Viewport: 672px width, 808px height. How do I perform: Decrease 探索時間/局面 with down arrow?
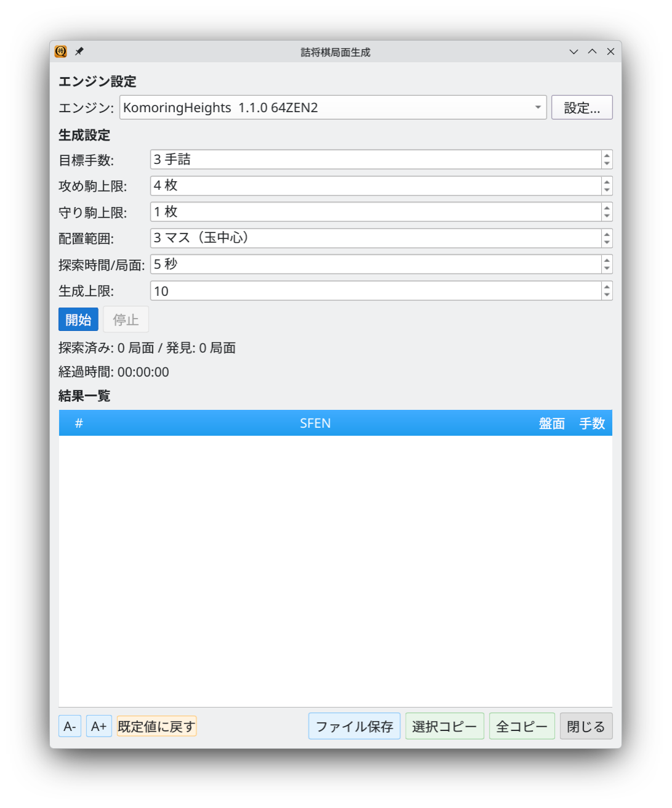click(607, 269)
